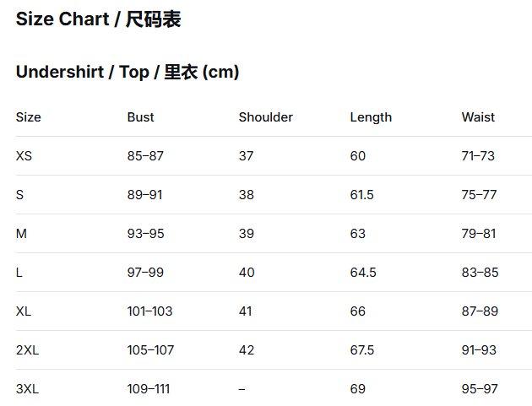Click the Shoulder column header
The height and width of the screenshot is (406, 532).
265,117
